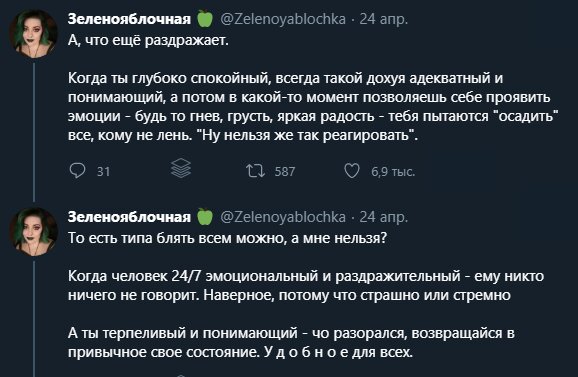Open the likes count 6,9 тыс.
The height and width of the screenshot is (377, 578).
tap(393, 172)
